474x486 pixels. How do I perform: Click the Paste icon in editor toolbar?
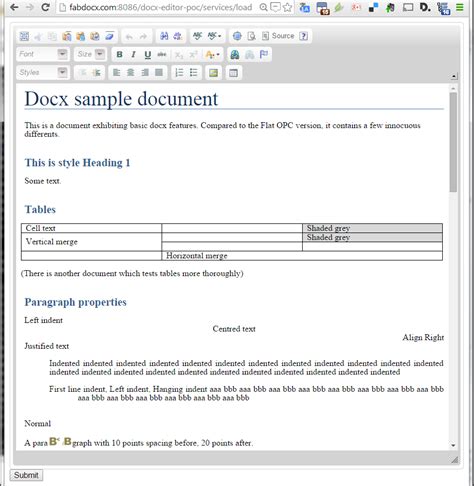tap(67, 36)
